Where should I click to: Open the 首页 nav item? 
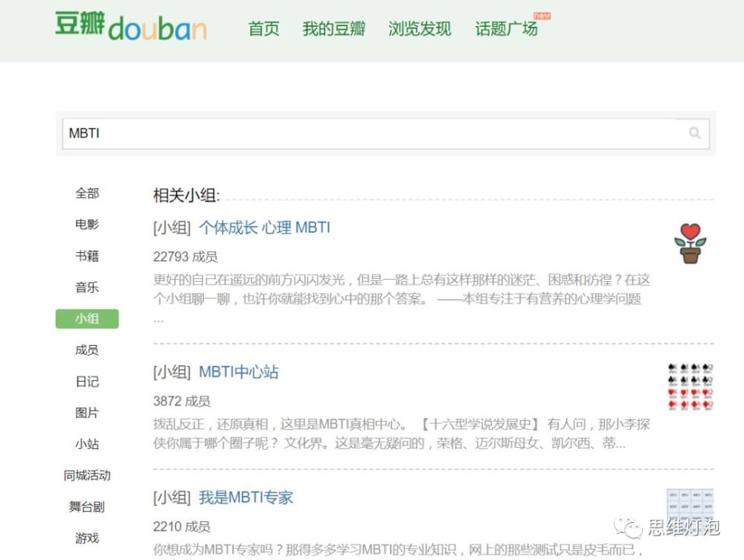tap(264, 29)
